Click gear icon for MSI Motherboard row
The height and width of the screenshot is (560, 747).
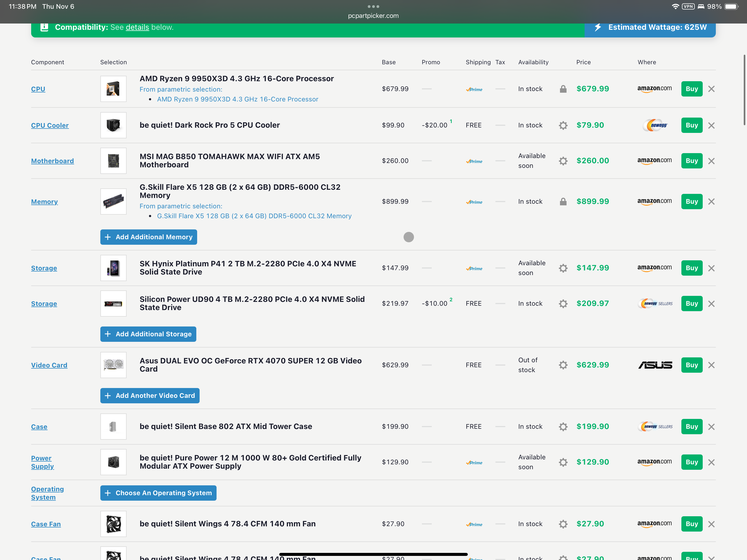(563, 161)
